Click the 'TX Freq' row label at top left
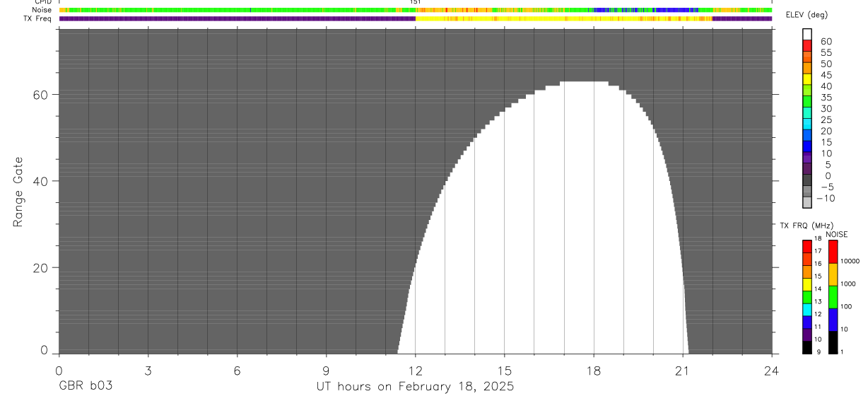This screenshot has width=868, height=401. (38, 18)
